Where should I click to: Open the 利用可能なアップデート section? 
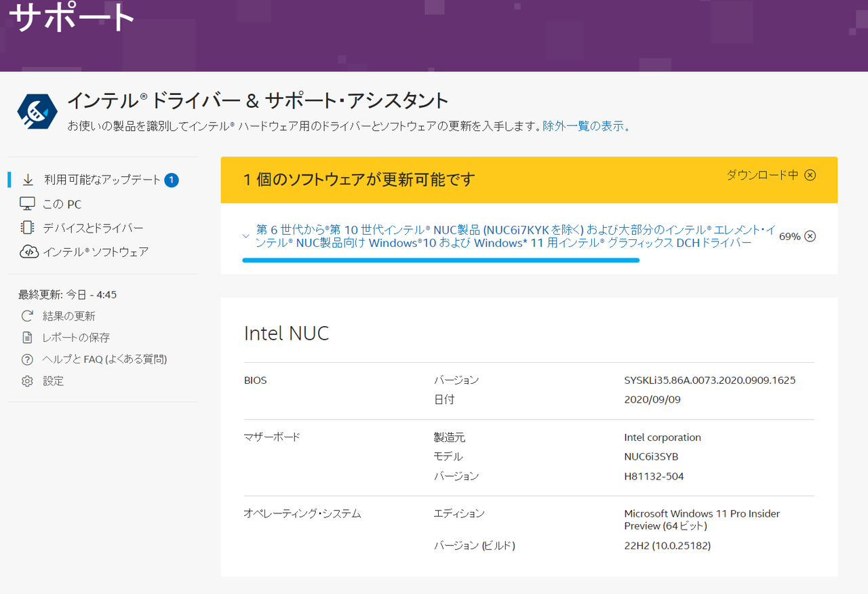(x=102, y=180)
